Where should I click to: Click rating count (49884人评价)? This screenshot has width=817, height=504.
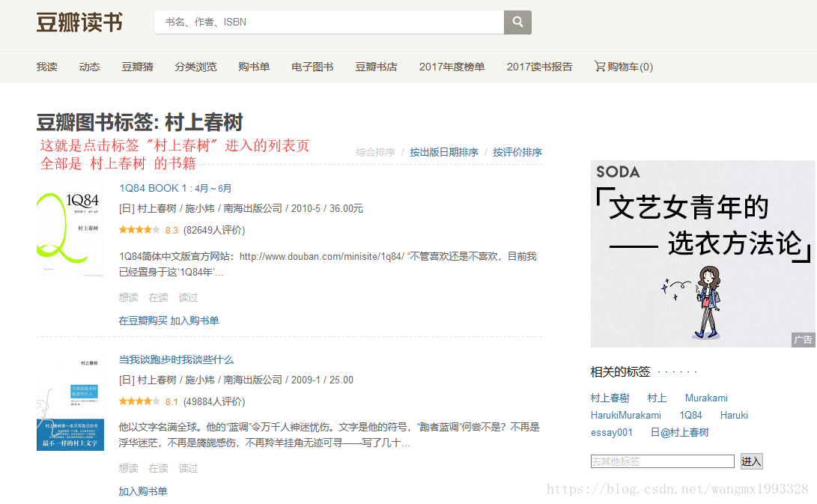(214, 401)
